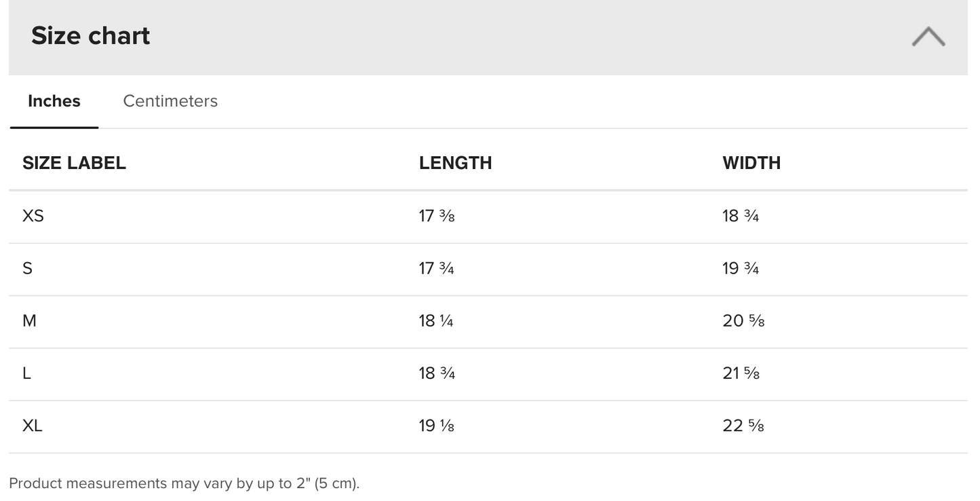The image size is (980, 501).
Task: Select the L size row label
Action: coord(27,373)
